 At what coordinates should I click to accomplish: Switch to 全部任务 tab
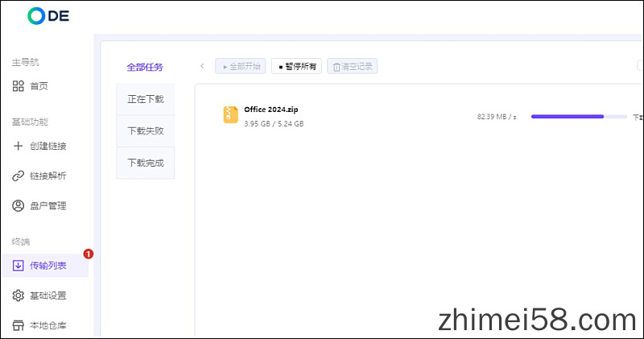145,67
